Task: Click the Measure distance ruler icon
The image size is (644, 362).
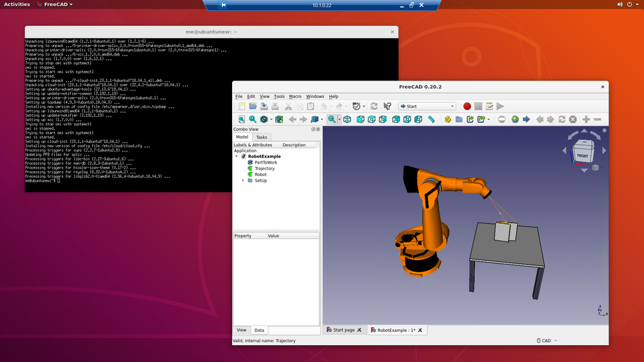Action: tap(431, 119)
